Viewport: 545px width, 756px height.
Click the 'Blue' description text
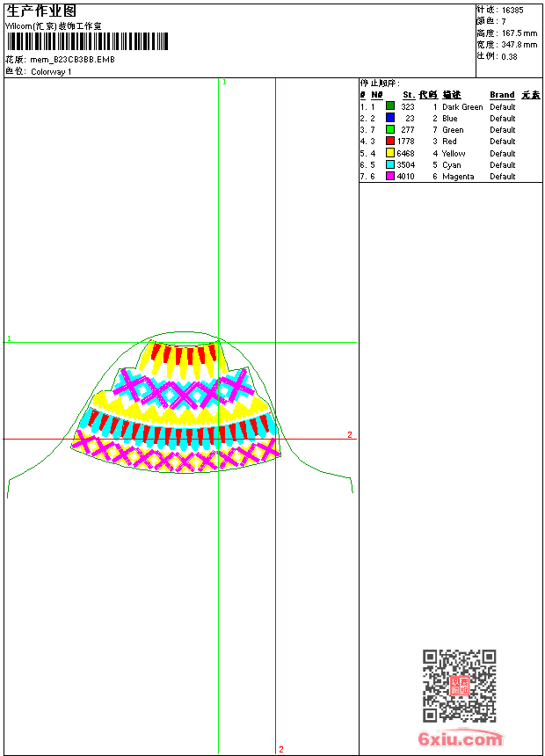pos(449,119)
